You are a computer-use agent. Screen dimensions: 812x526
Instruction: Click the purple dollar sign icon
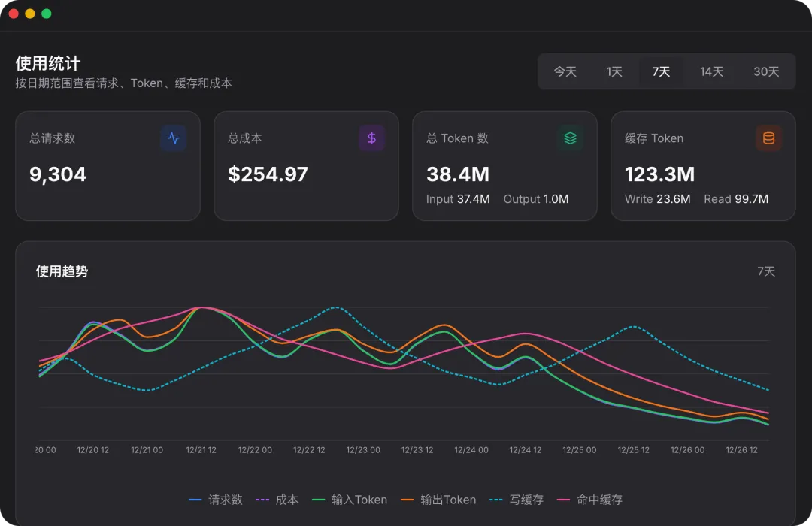click(372, 138)
